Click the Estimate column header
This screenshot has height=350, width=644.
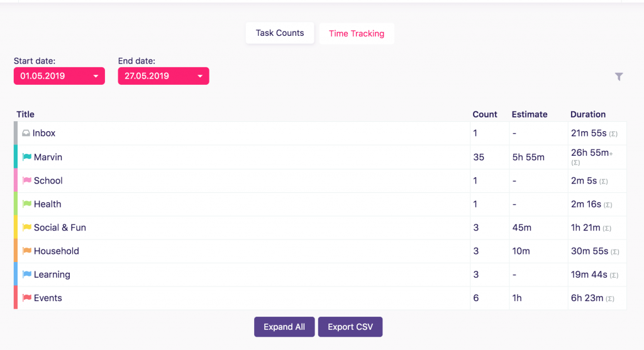pyautogui.click(x=530, y=114)
